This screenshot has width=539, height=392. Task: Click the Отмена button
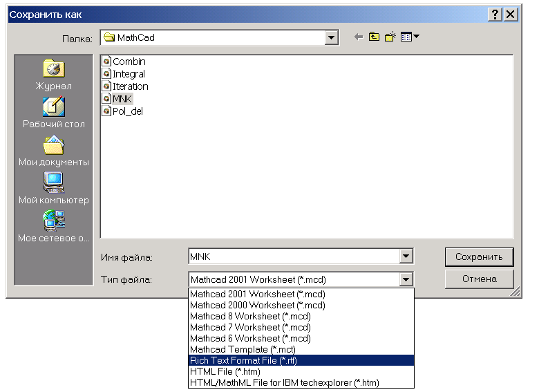(479, 279)
